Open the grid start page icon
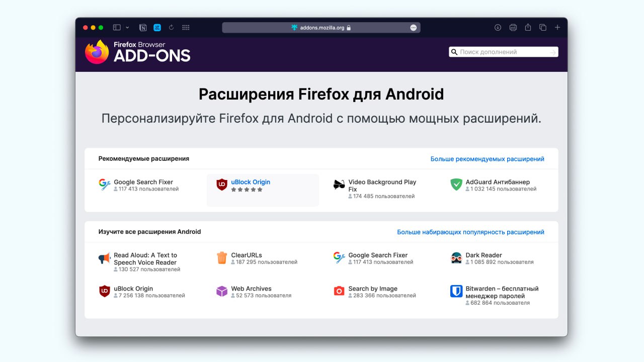The width and height of the screenshot is (644, 362). tap(186, 28)
